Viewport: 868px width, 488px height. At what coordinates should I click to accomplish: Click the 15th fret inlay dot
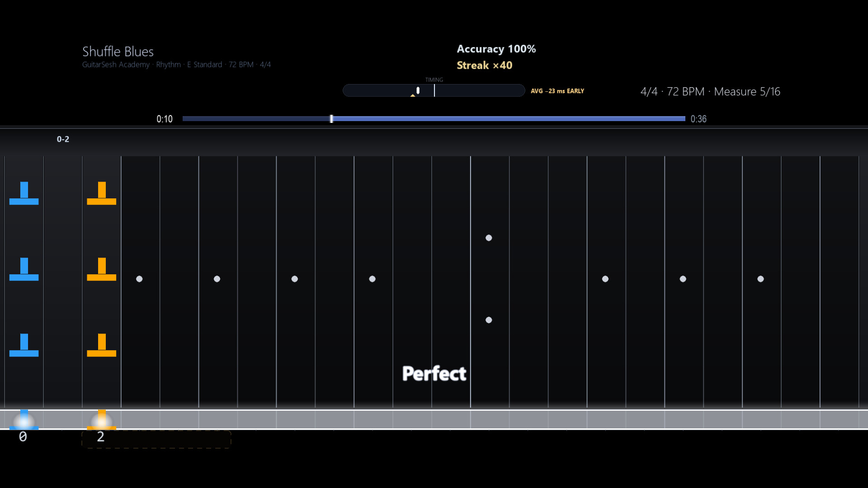point(605,279)
